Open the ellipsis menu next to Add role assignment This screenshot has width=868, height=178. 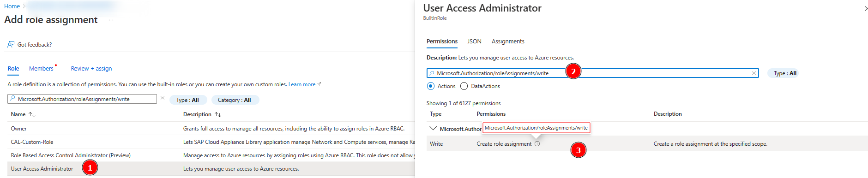111,20
